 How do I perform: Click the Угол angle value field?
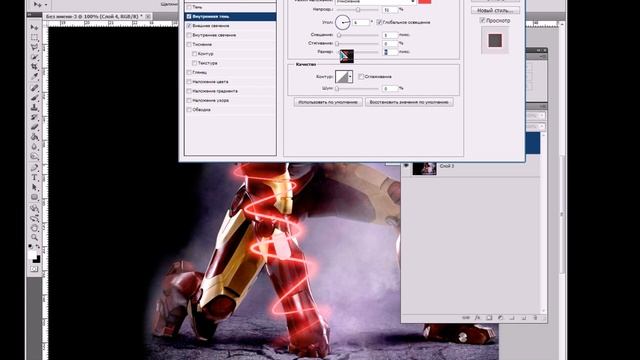pos(361,22)
